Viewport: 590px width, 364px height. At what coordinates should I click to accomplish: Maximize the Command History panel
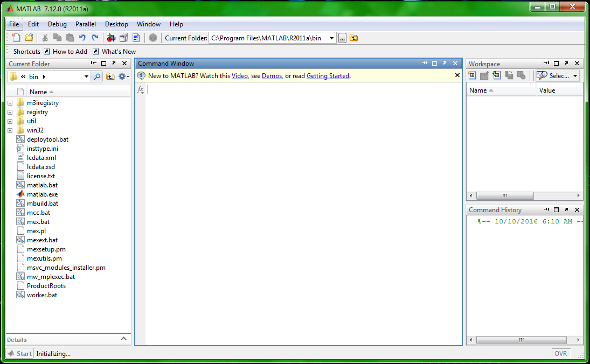click(x=556, y=209)
